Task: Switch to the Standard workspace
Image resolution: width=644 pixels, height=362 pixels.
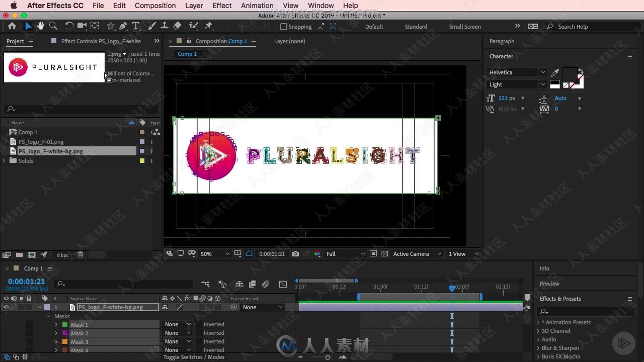Action: [x=416, y=27]
